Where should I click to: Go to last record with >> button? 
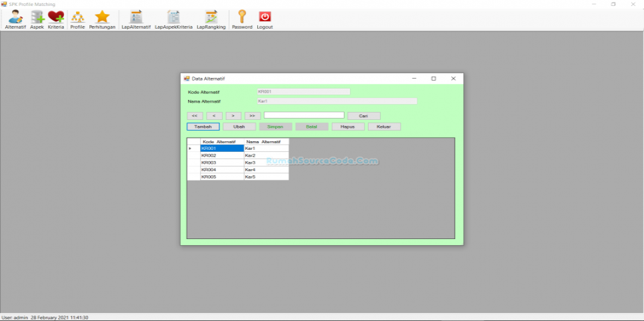[x=253, y=116]
